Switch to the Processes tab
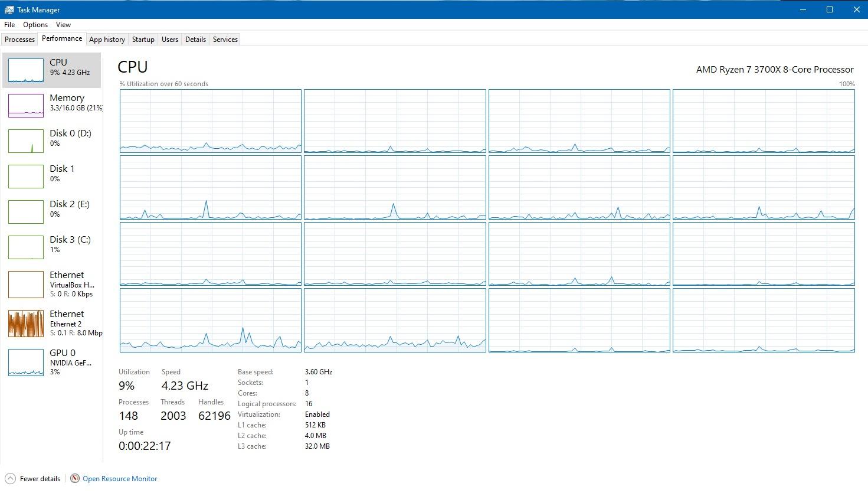Viewport: 868px width, 493px height. click(x=19, y=40)
